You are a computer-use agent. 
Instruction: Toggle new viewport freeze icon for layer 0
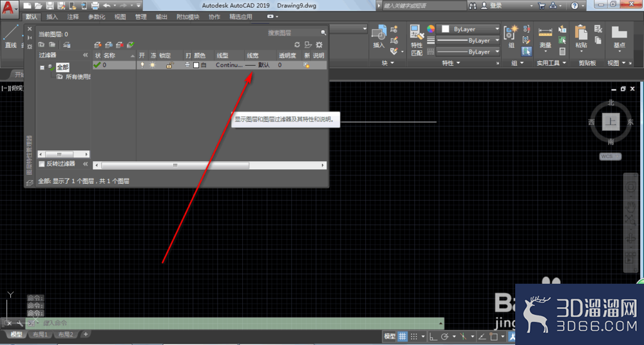click(307, 65)
